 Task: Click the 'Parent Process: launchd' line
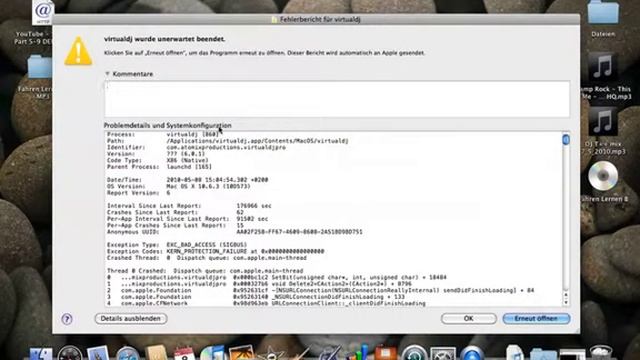tap(160, 167)
